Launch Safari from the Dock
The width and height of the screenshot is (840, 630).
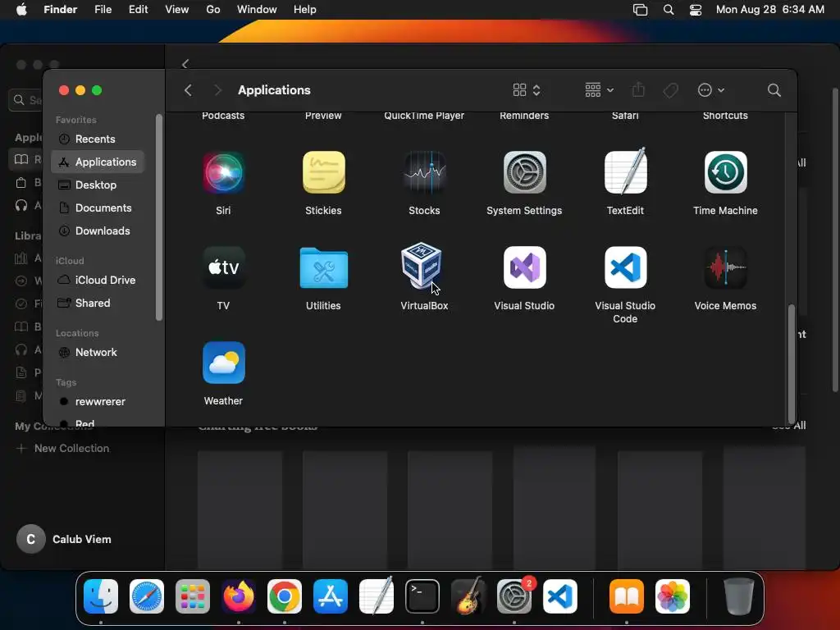coord(147,596)
